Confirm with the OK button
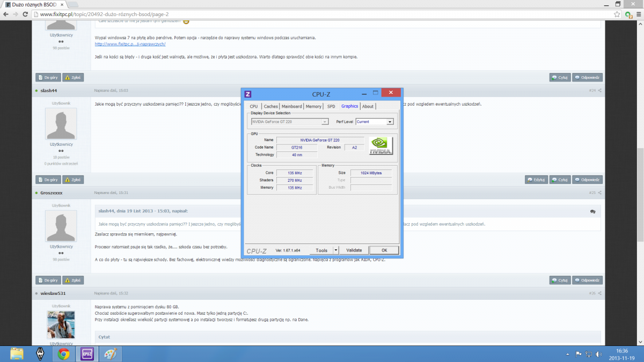The width and height of the screenshot is (644, 362). pyautogui.click(x=384, y=250)
